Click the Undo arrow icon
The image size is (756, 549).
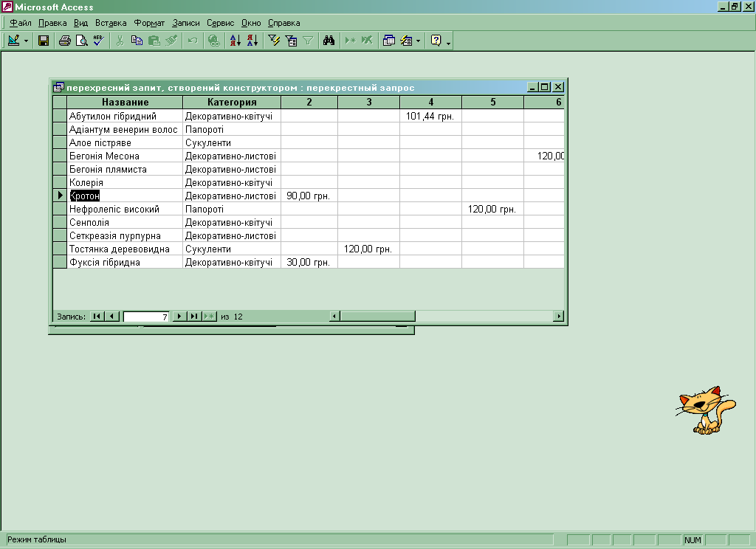click(193, 41)
